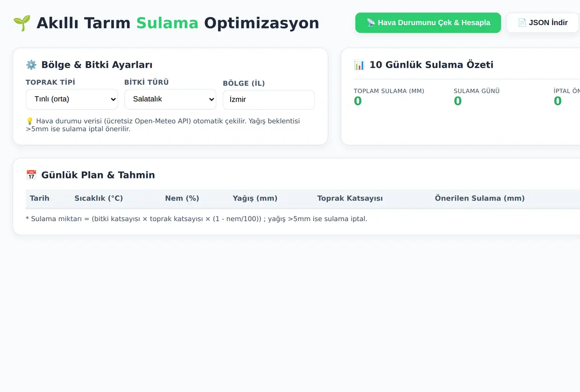Click the Bölge (İl) field label
Viewport: 580px width, 392px height.
244,83
